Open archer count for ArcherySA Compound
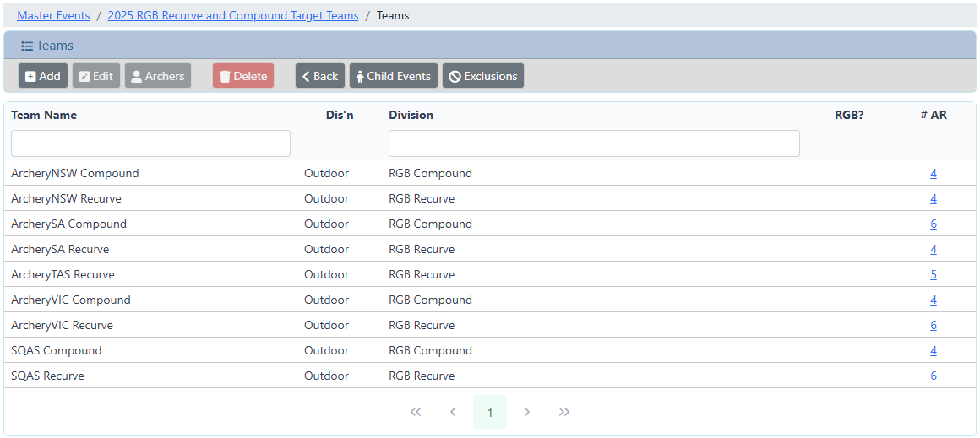This screenshot has width=980, height=438. 933,224
